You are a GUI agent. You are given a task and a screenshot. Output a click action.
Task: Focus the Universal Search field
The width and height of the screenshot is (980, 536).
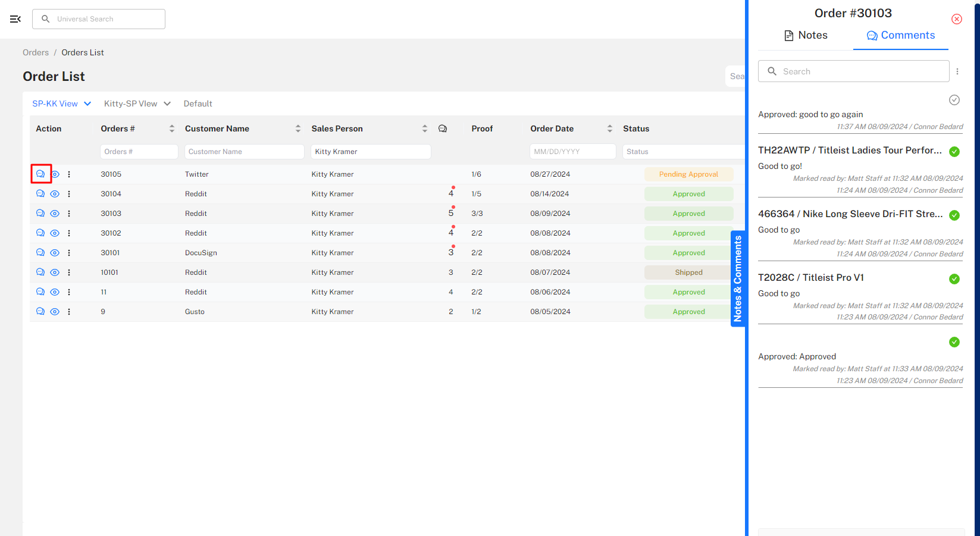coord(99,19)
